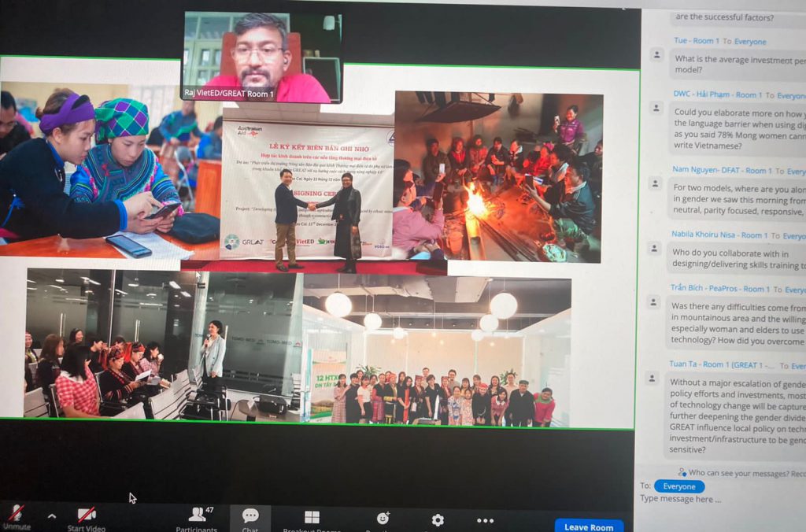Click the chat message input field
The image size is (806, 532).
click(x=720, y=499)
